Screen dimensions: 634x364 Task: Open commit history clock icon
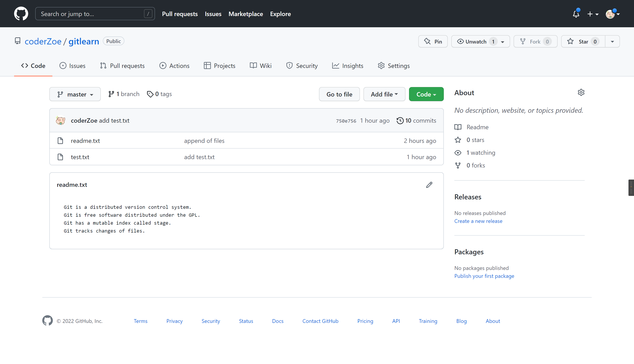tap(400, 120)
